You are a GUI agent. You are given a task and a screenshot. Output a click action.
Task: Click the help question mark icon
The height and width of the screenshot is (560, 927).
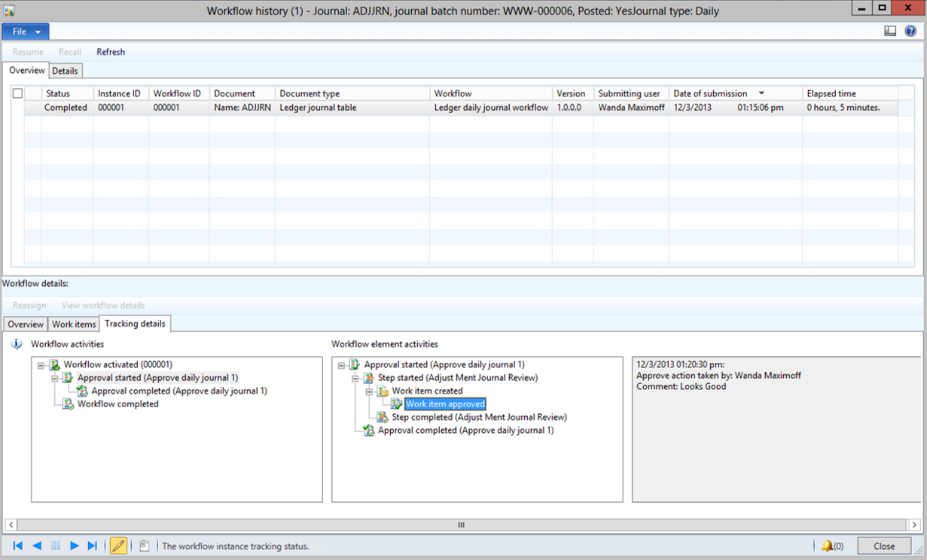point(910,32)
